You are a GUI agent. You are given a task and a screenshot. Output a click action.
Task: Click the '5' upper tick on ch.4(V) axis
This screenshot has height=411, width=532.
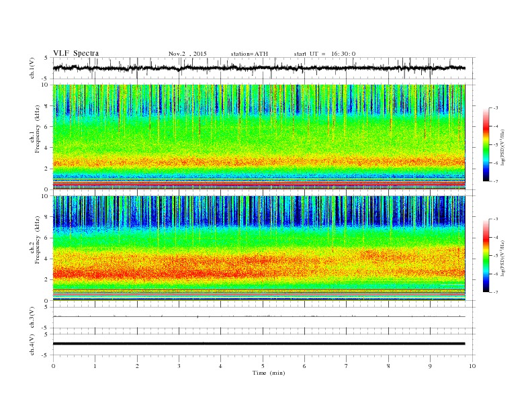[x=47, y=334]
